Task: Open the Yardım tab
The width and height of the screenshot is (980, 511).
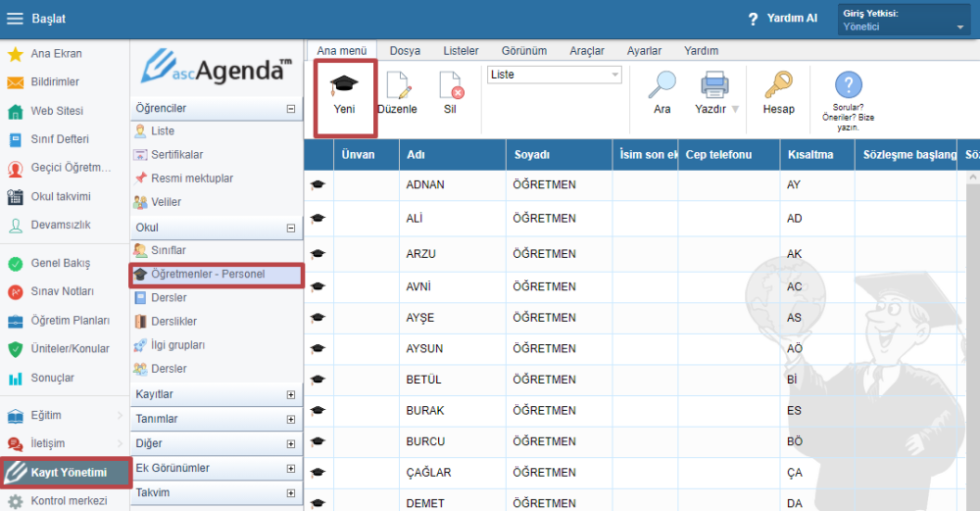Action: (701, 51)
